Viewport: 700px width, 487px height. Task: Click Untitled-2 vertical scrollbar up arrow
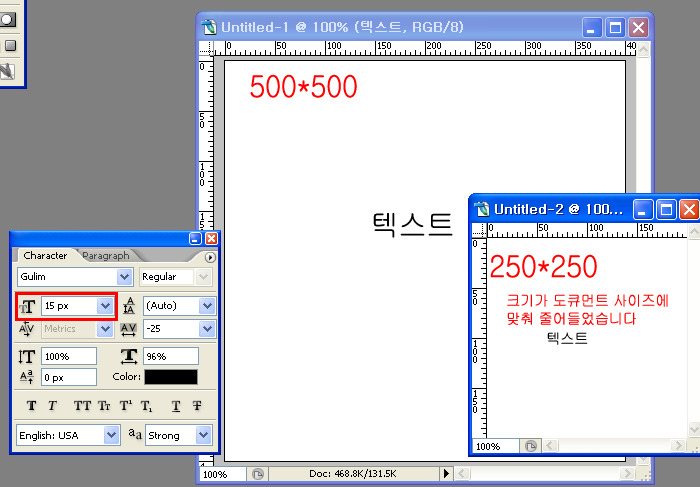[x=694, y=231]
